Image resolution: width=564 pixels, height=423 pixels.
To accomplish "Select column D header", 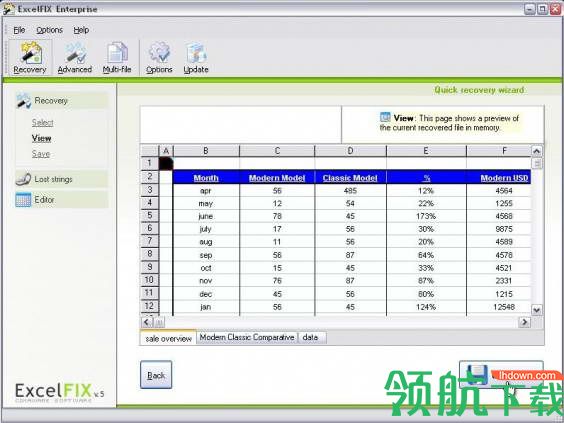I will 350,151.
